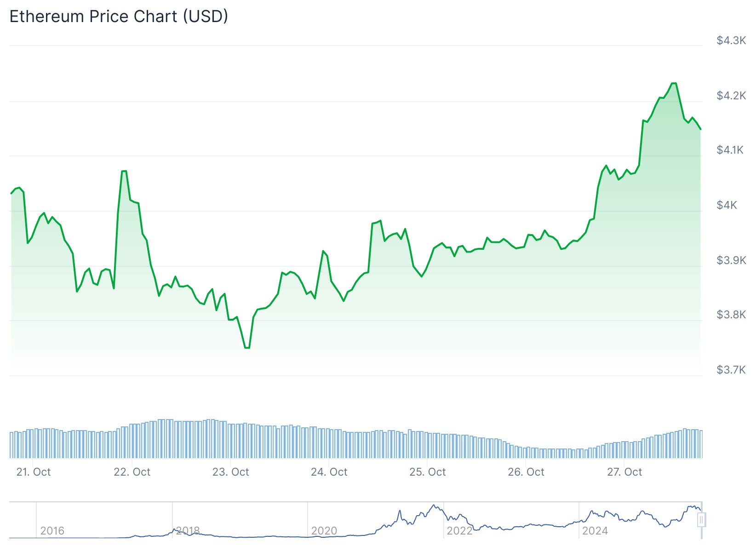The image size is (756, 552).
Task: Select 2022 on the navigator timeline
Action: (459, 531)
